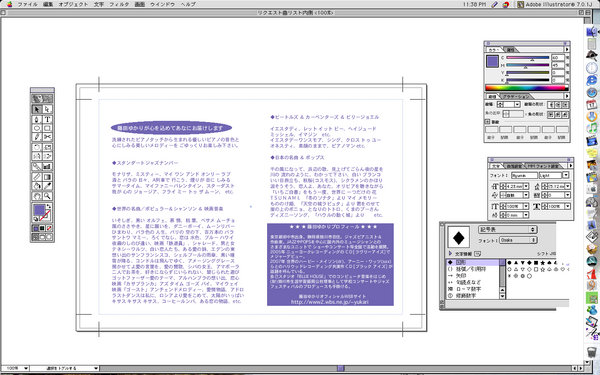Activate the Color button under fill box
The width and height of the screenshot is (600, 375).
tap(36, 228)
